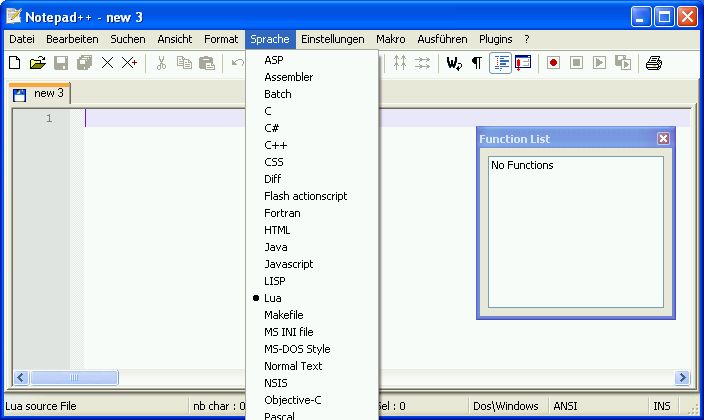Start macro recording red dot
The height and width of the screenshot is (420, 704).
click(x=553, y=63)
